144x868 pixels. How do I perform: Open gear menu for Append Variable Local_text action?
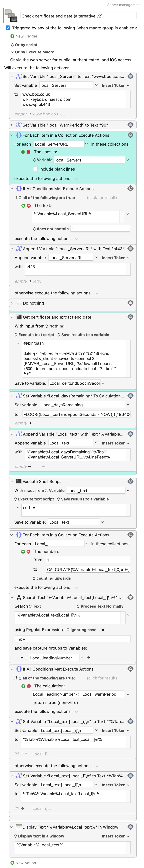coord(130,434)
